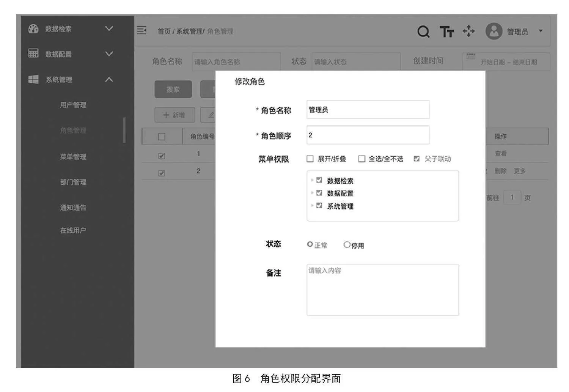
Task: Collapse the 系统管理 sidebar chevron
Action: (x=109, y=79)
